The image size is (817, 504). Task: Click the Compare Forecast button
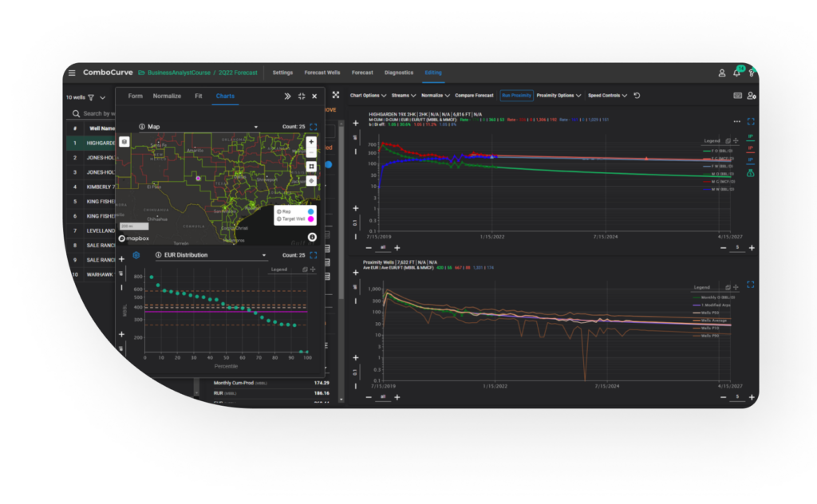pos(475,95)
